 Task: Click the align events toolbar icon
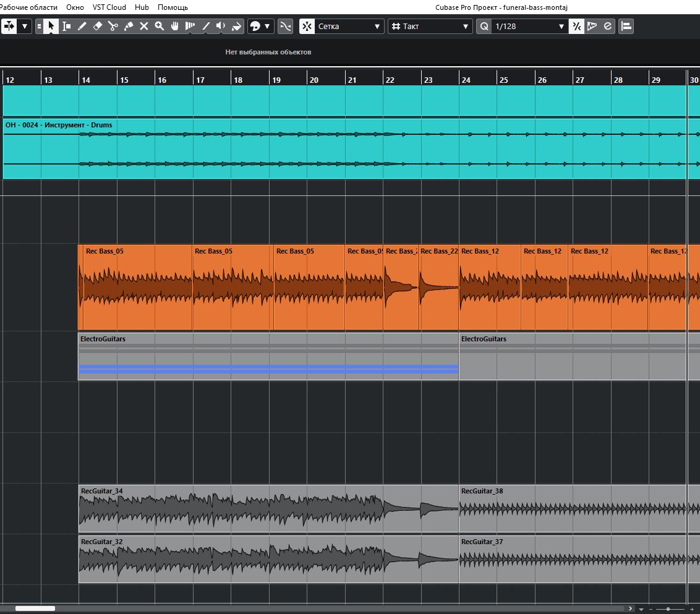point(626,27)
